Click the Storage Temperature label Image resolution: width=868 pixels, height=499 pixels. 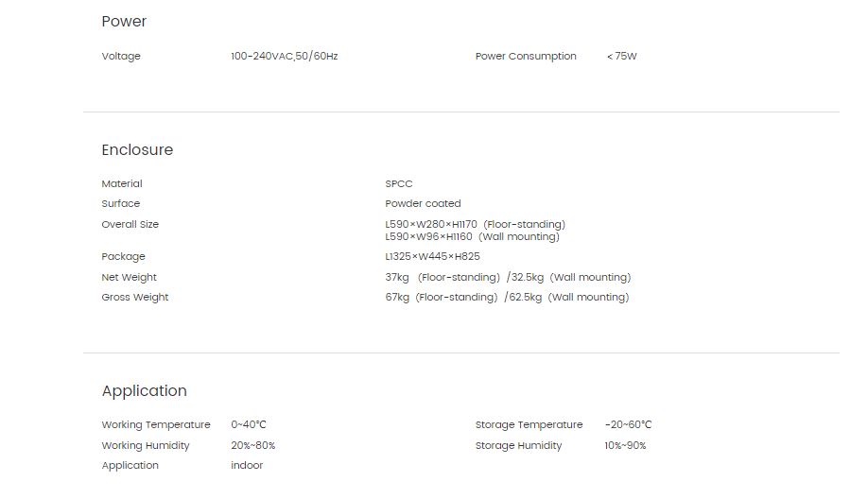pos(529,425)
